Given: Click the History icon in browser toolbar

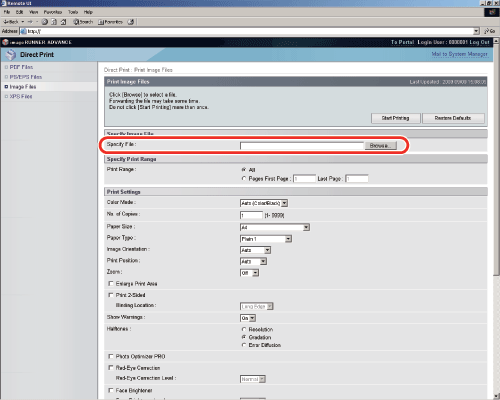Looking at the screenshot, I should [x=131, y=22].
